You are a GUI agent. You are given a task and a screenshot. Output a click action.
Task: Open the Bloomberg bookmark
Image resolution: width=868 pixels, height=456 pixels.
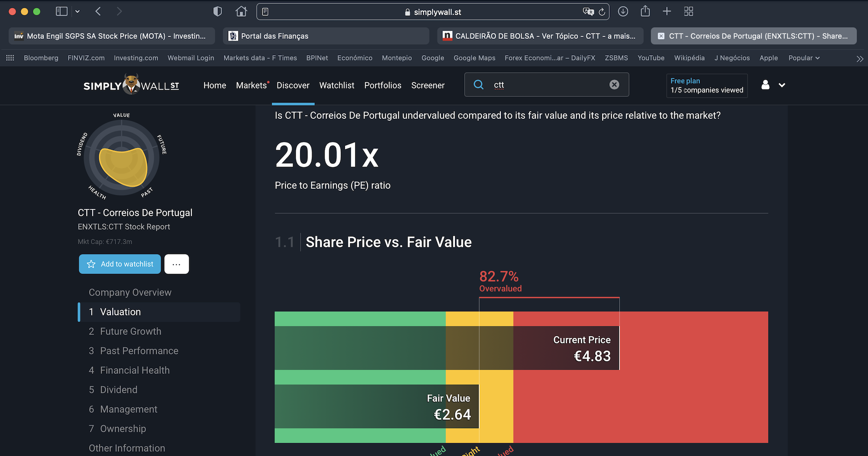pyautogui.click(x=41, y=58)
